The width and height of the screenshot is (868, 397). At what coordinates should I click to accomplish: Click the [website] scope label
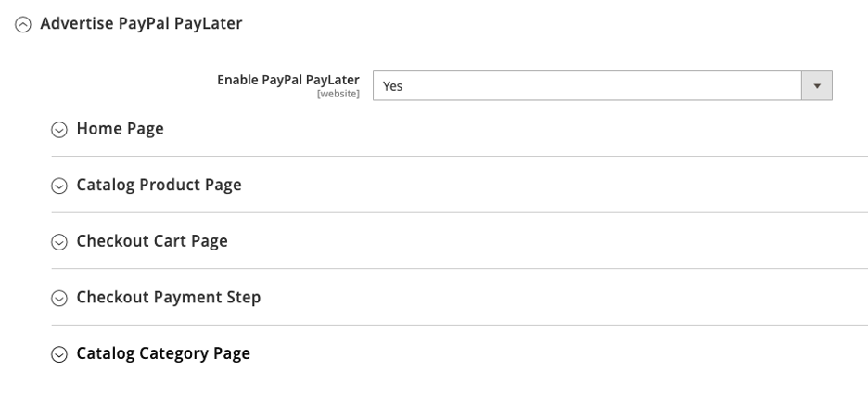point(338,95)
